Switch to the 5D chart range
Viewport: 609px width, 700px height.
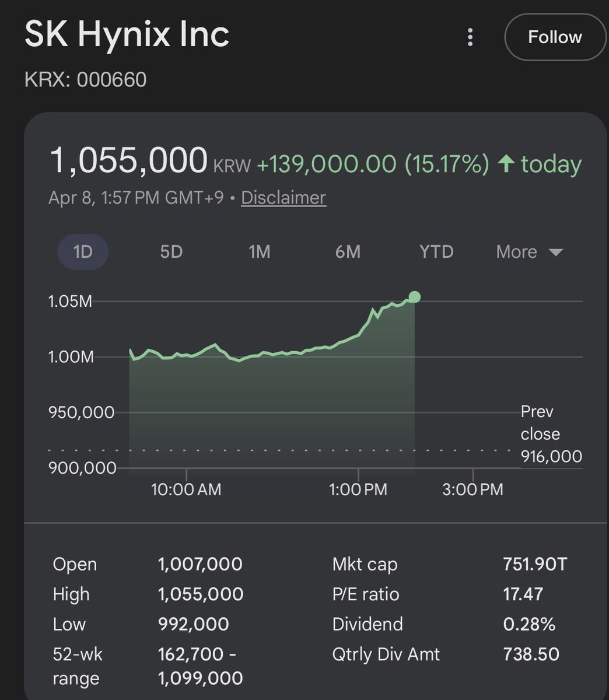pos(171,252)
